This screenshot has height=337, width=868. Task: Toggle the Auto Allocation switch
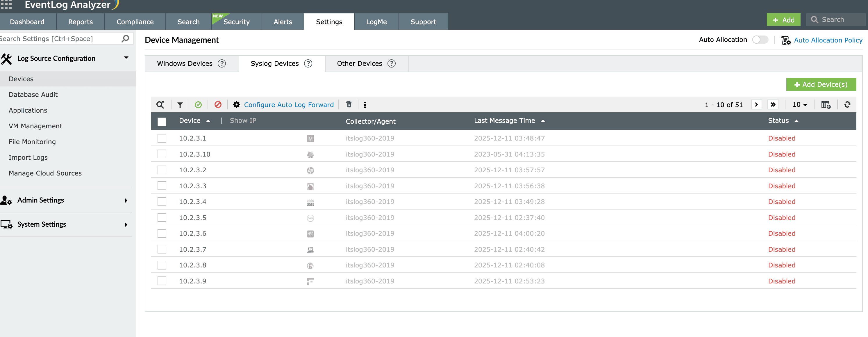(760, 40)
